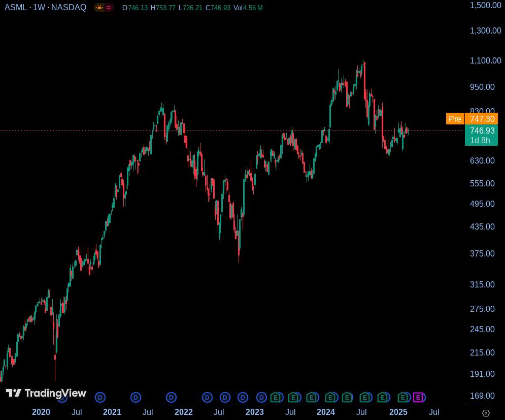Click the 1d 8h bar countdown

(480, 141)
